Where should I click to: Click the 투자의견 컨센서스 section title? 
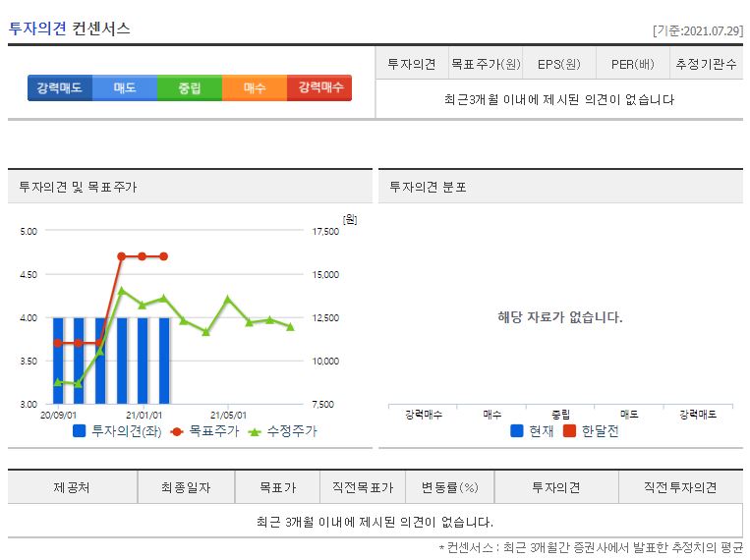point(70,28)
